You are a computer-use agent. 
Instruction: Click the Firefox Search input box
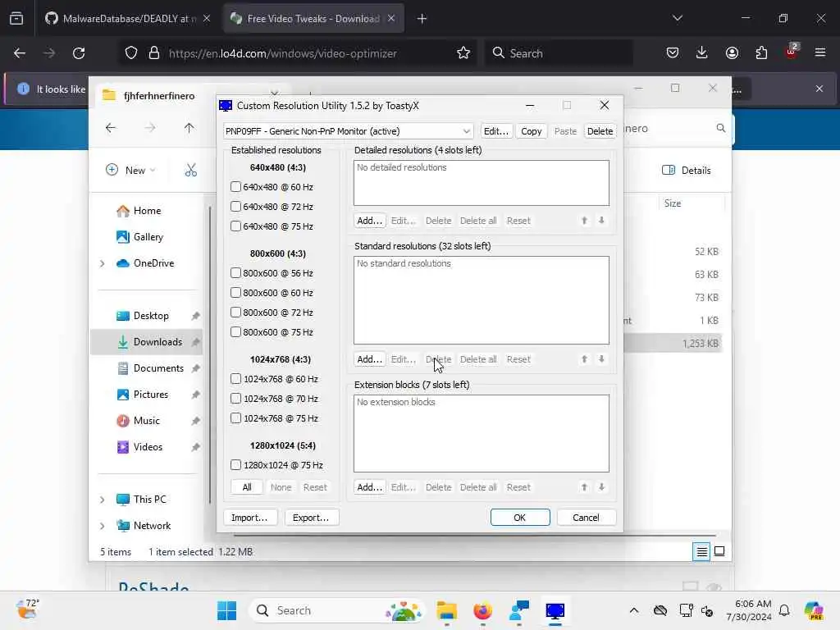coord(558,53)
